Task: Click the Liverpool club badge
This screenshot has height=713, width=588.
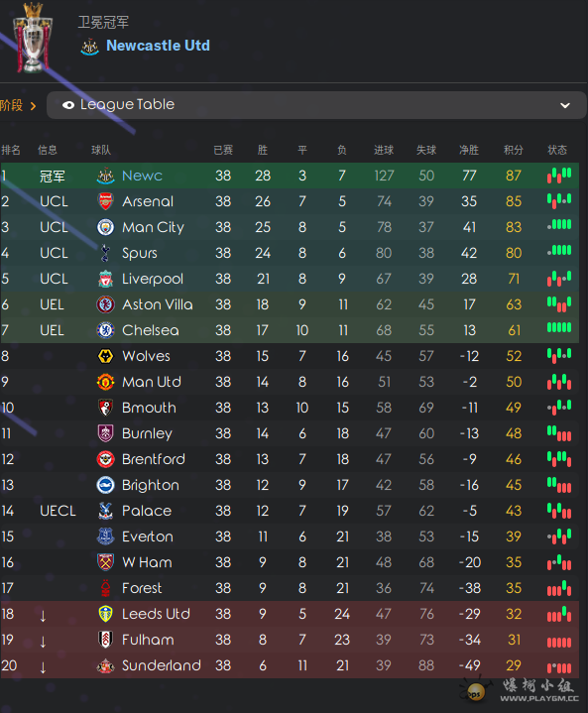Action: coord(105,279)
